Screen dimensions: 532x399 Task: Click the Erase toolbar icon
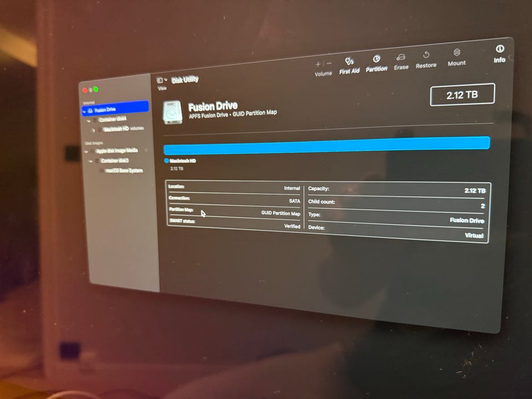pyautogui.click(x=401, y=57)
